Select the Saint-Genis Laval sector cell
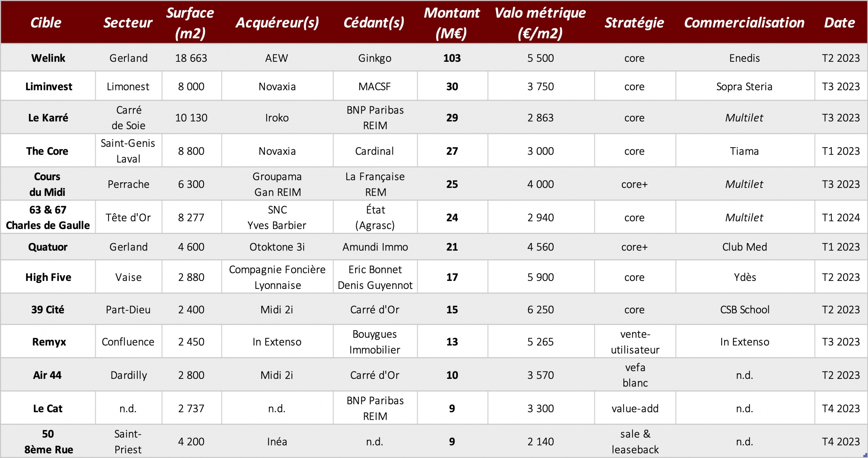 click(x=128, y=151)
